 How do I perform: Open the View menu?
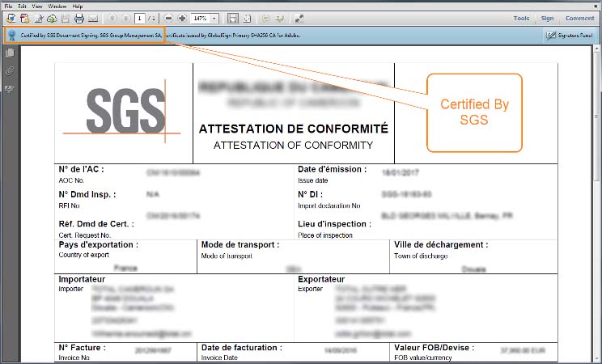(37, 6)
